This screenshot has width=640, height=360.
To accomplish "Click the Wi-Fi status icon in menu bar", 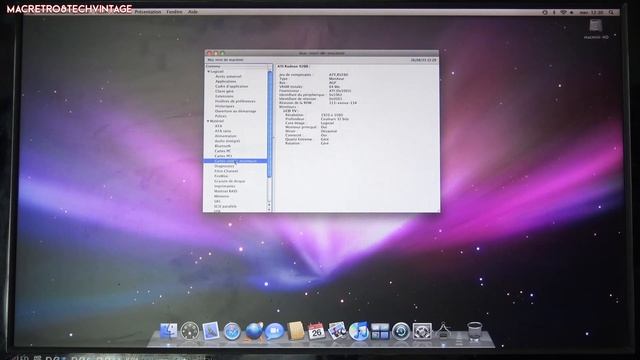I will pyautogui.click(x=564, y=12).
